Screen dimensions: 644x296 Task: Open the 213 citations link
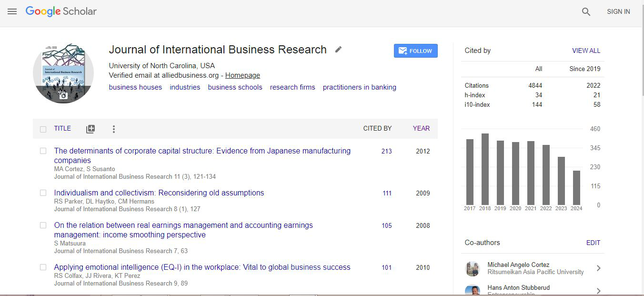click(386, 151)
